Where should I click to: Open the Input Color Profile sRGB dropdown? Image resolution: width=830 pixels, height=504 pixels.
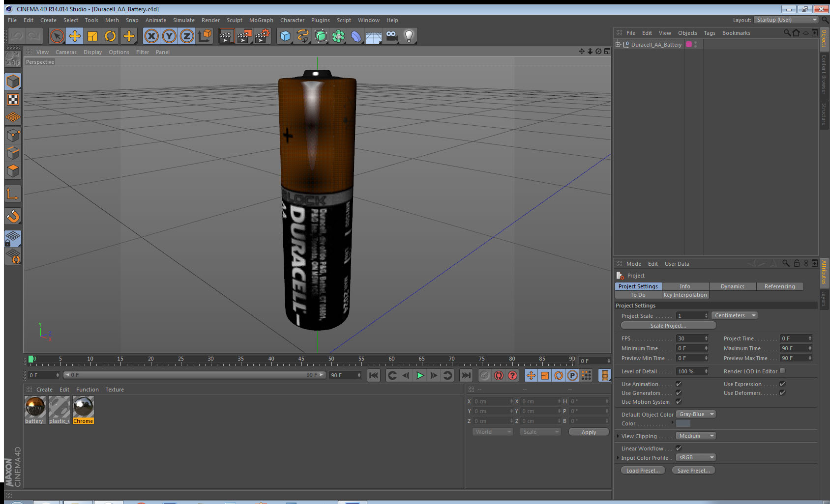[x=696, y=457]
